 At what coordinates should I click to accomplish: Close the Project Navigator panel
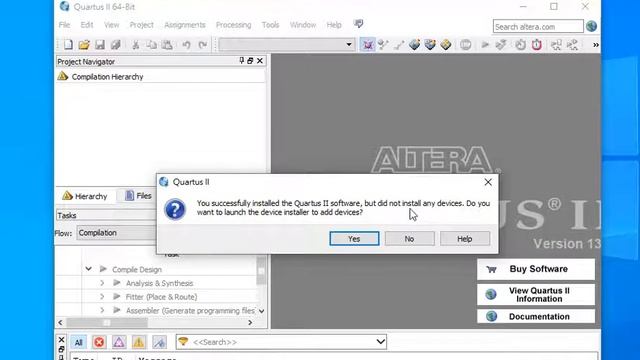pyautogui.click(x=260, y=61)
